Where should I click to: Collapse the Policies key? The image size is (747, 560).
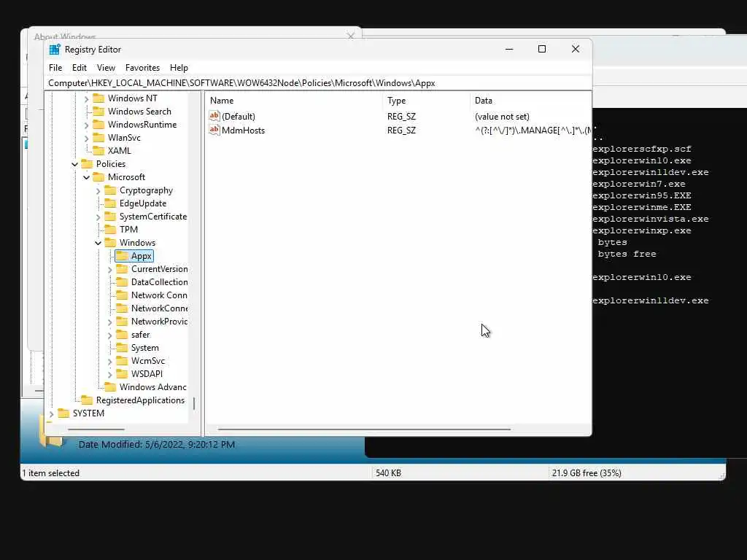75,164
